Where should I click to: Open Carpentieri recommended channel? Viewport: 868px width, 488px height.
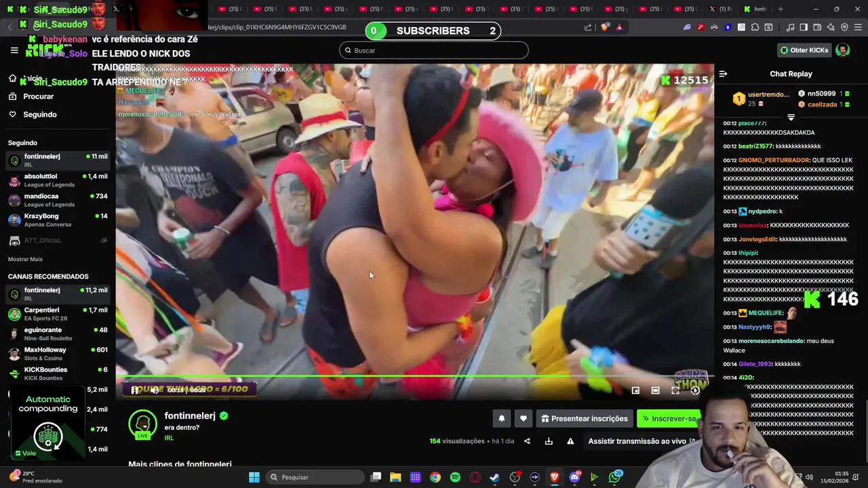[57, 314]
